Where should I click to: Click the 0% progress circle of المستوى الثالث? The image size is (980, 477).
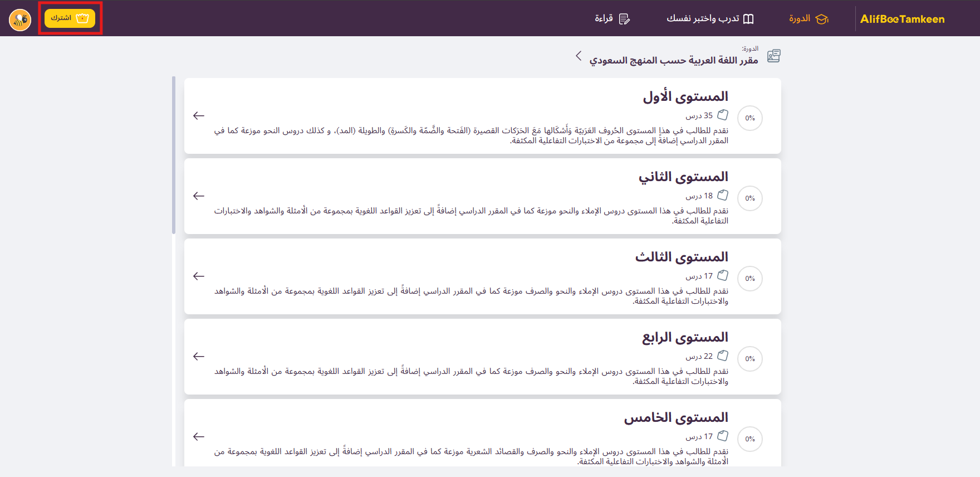(749, 279)
